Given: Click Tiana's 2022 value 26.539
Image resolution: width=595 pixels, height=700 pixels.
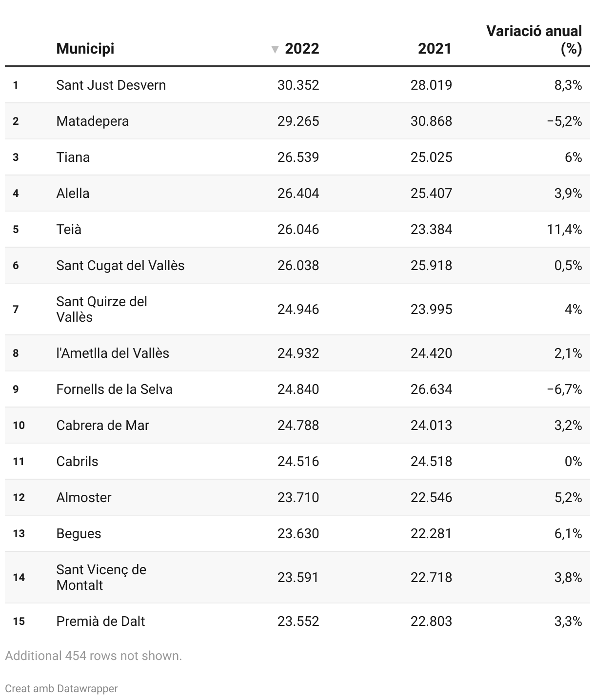Looking at the screenshot, I should pos(298,157).
